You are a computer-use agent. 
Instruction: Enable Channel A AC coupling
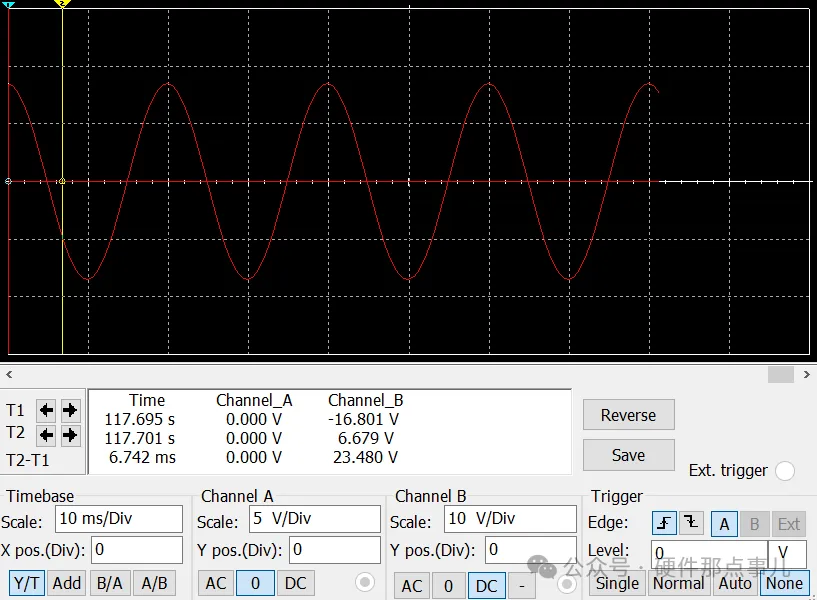click(x=216, y=583)
